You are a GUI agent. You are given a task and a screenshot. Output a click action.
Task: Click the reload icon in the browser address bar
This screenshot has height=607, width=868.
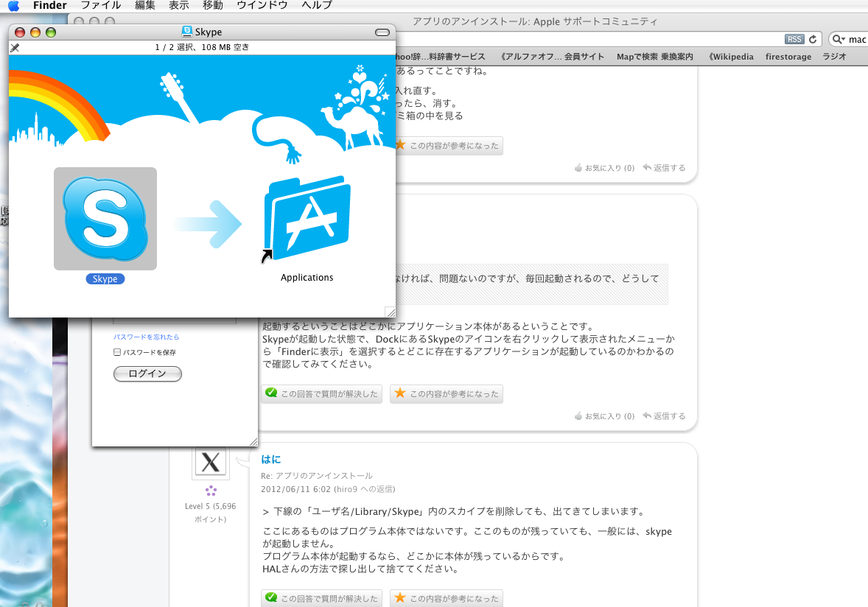point(813,39)
